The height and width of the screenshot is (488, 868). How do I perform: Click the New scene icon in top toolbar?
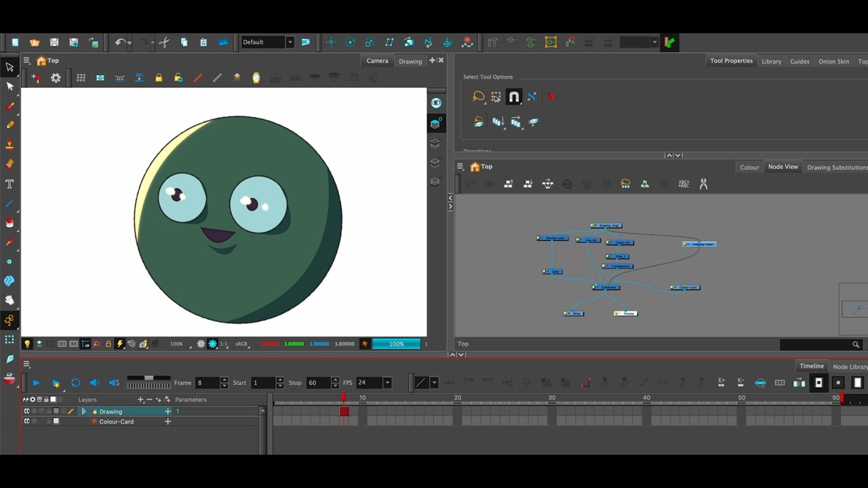click(x=15, y=42)
